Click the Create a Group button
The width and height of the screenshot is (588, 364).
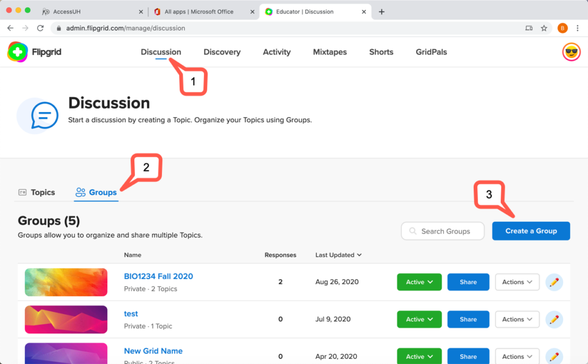pos(531,231)
